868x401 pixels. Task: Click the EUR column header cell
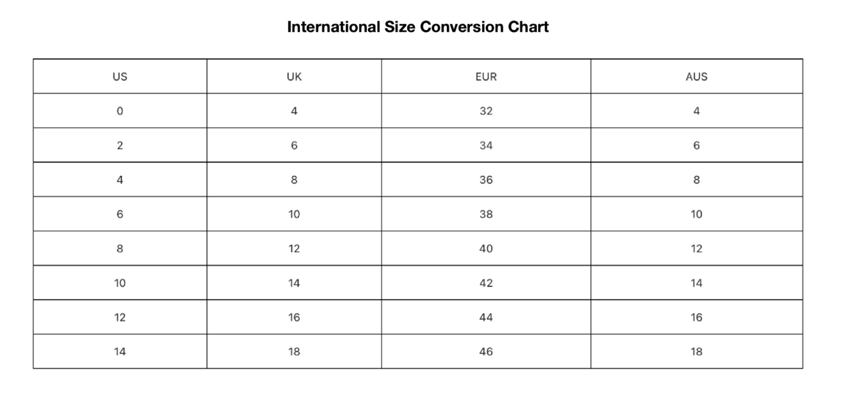point(486,77)
